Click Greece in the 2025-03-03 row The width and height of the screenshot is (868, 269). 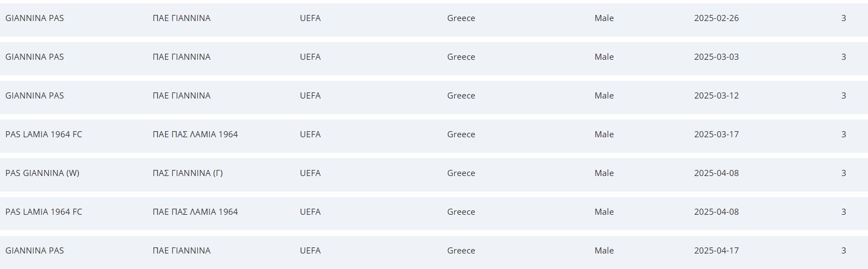[x=461, y=56]
